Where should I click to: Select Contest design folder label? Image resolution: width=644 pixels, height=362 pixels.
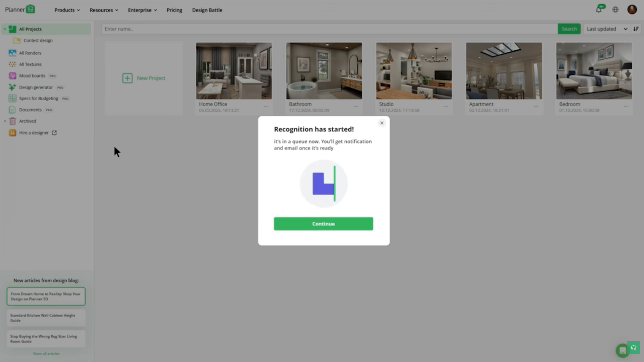coord(38,41)
